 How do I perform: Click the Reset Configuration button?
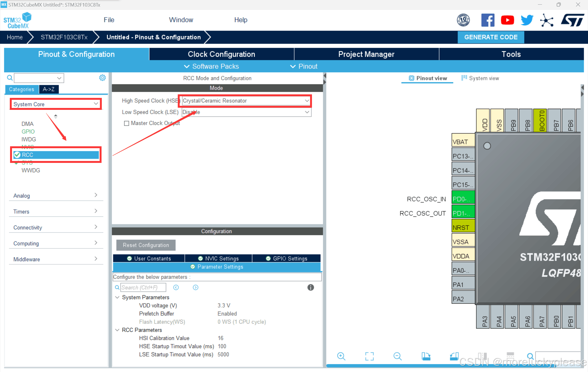pyautogui.click(x=146, y=245)
